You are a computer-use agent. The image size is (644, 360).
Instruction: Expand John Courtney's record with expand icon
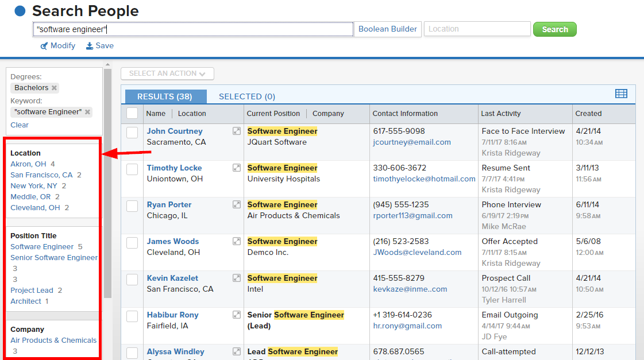tap(236, 131)
